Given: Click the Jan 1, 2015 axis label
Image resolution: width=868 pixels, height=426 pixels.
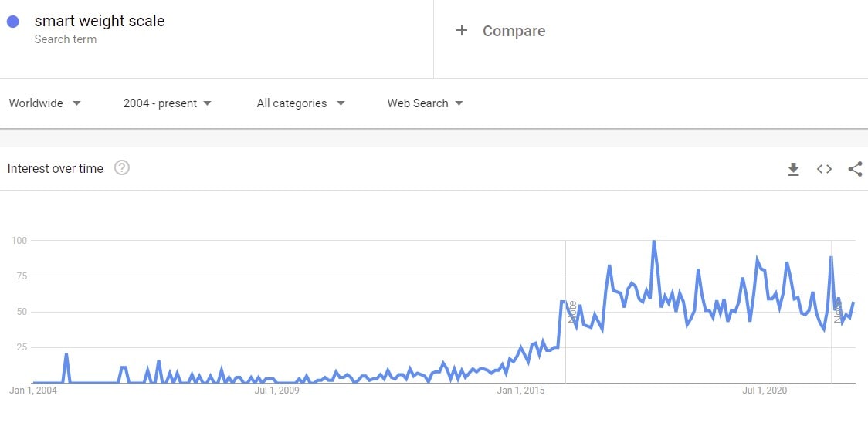Looking at the screenshot, I should tap(520, 390).
